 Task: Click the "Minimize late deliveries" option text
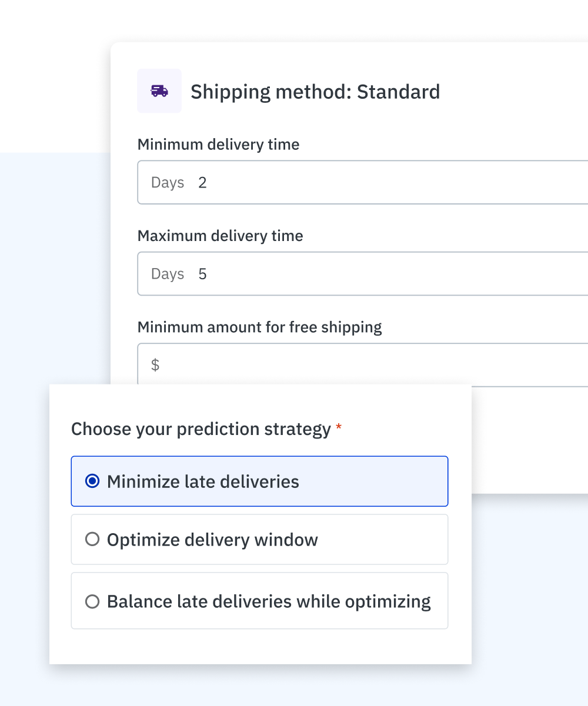[x=203, y=481]
